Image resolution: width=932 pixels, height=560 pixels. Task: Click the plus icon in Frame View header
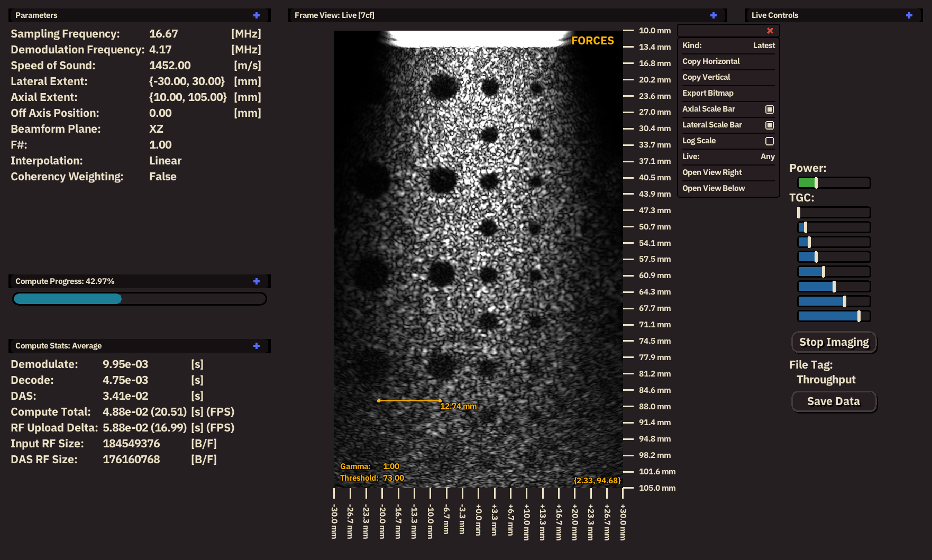coord(714,15)
